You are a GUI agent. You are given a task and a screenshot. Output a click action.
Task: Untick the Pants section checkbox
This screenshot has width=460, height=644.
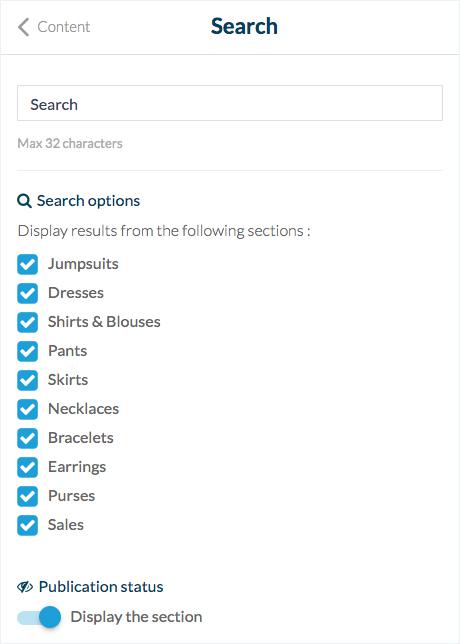pos(28,351)
